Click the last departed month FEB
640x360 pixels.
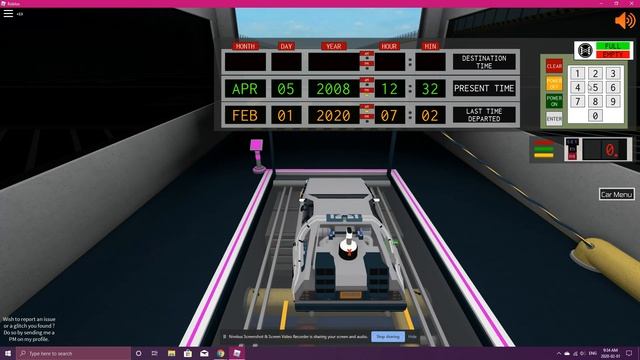245,115
